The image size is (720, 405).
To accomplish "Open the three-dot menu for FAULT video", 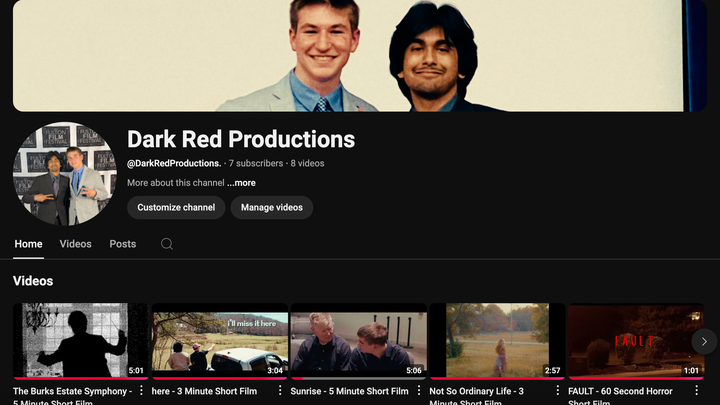I will (697, 391).
